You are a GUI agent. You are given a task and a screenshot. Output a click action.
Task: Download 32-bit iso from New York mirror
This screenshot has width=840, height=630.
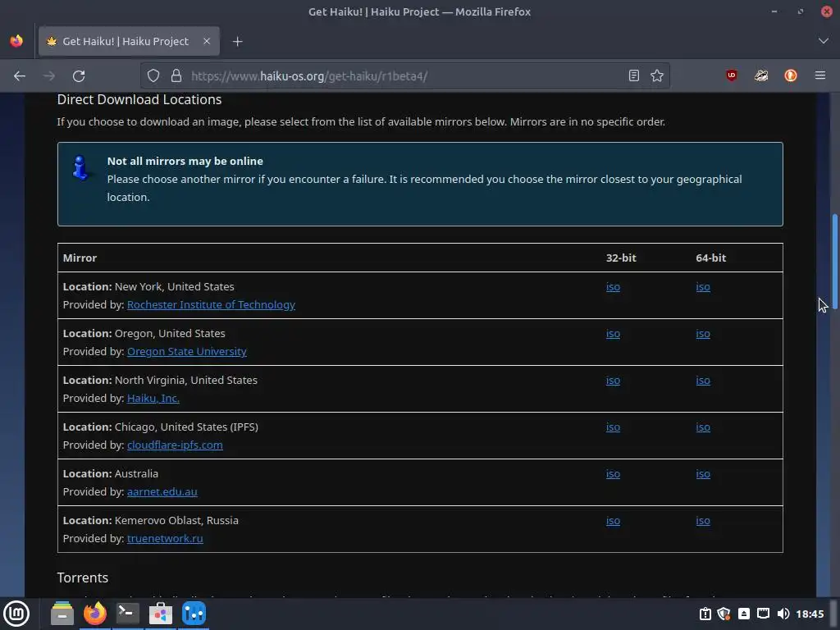(613, 286)
